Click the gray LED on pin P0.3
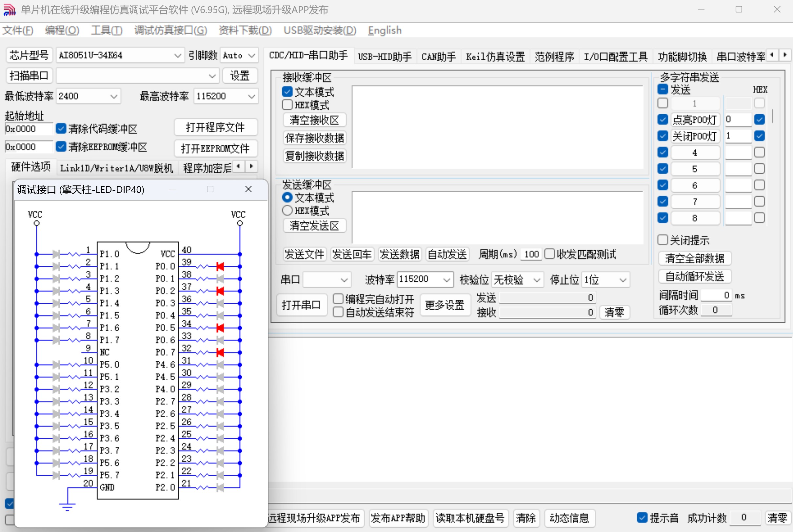Viewport: 793px width, 532px height. (x=220, y=303)
